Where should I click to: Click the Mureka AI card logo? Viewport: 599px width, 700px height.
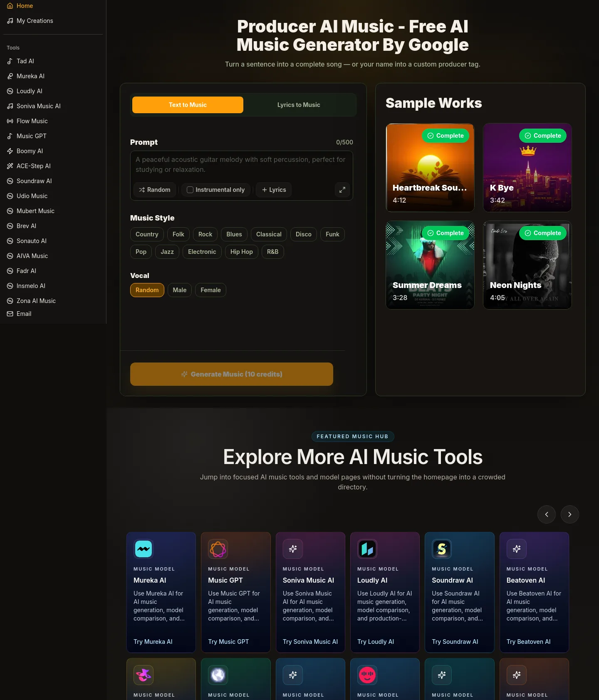point(144,549)
